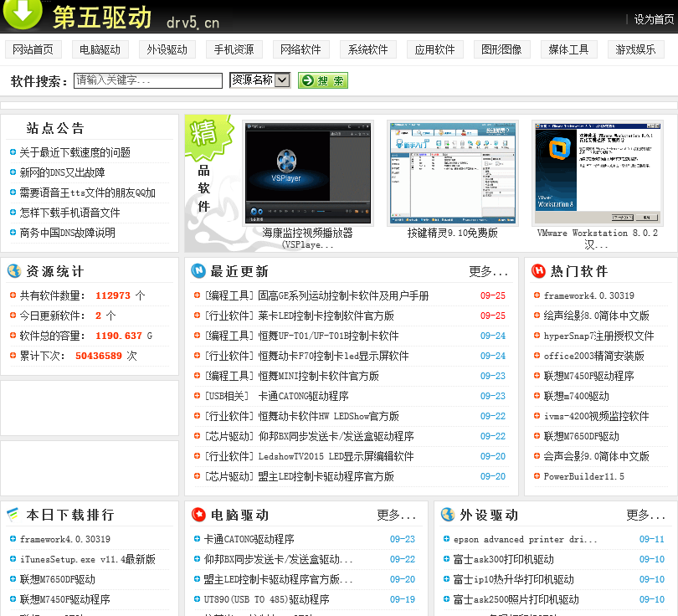The height and width of the screenshot is (616, 678).
Task: Open the 资源名称 search type dropdown
Action: (259, 80)
